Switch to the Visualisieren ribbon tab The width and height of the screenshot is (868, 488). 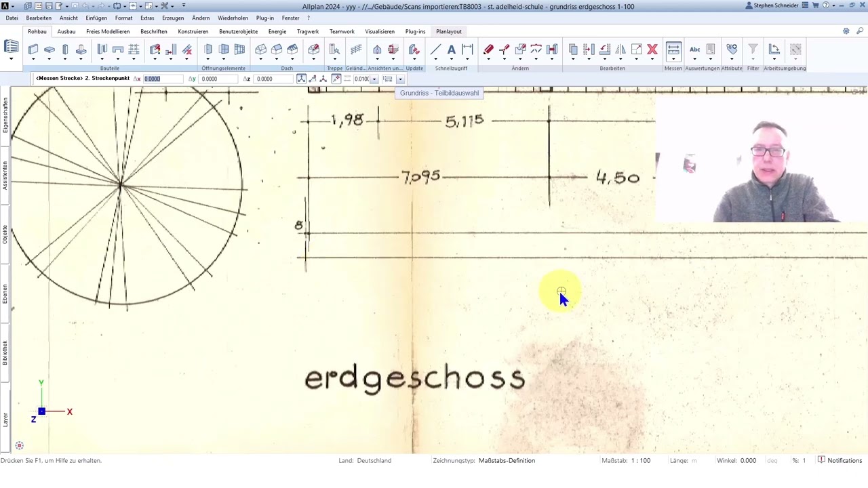coord(380,31)
